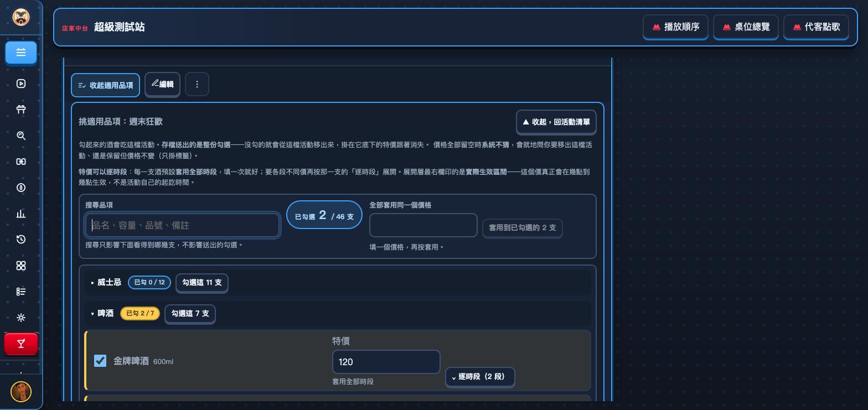
Task: Click the 已勾 0 / 12 badge
Action: tap(149, 282)
